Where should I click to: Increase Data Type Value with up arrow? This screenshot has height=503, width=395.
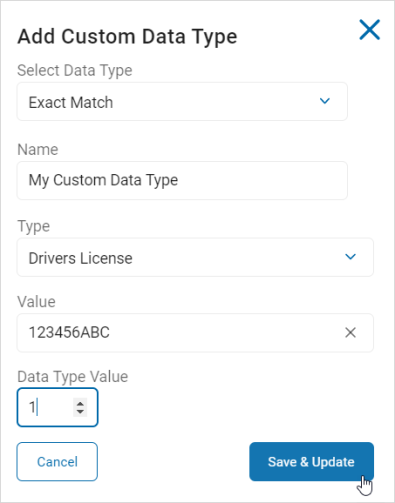point(80,403)
